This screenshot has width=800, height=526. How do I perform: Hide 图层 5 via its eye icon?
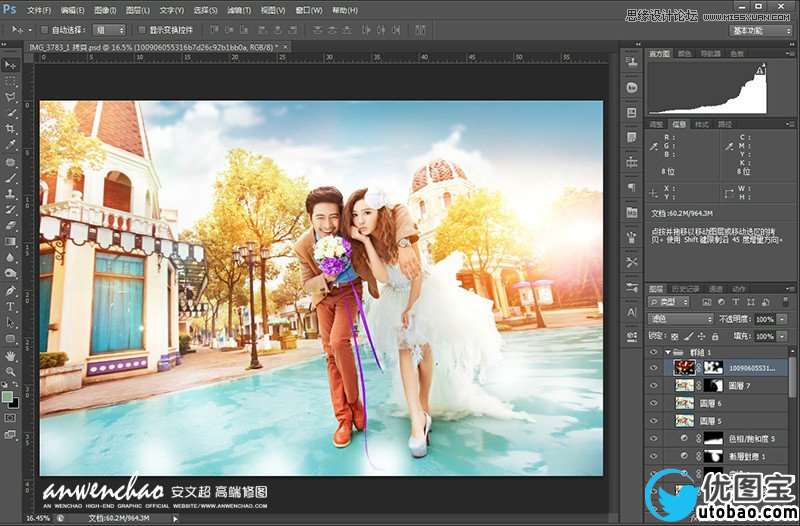[654, 421]
